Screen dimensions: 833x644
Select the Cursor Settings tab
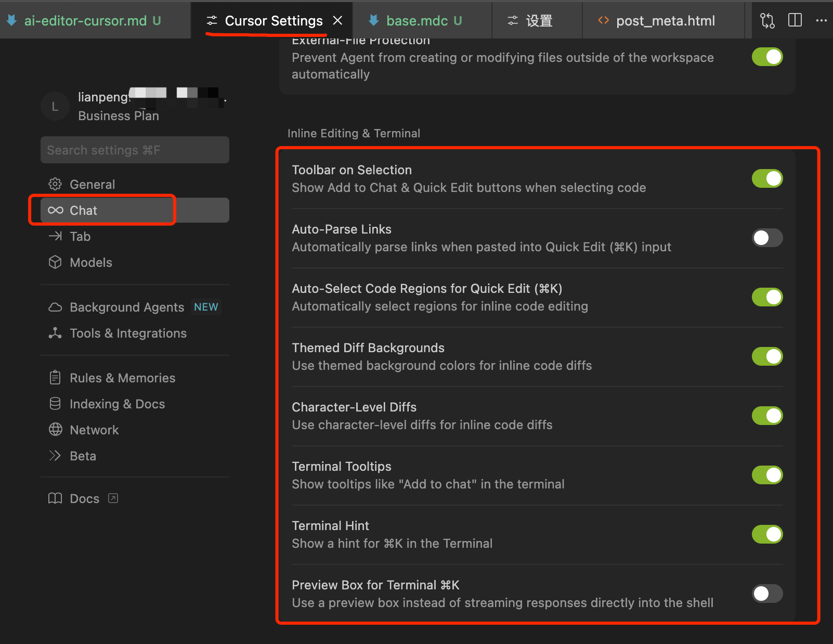coord(272,20)
